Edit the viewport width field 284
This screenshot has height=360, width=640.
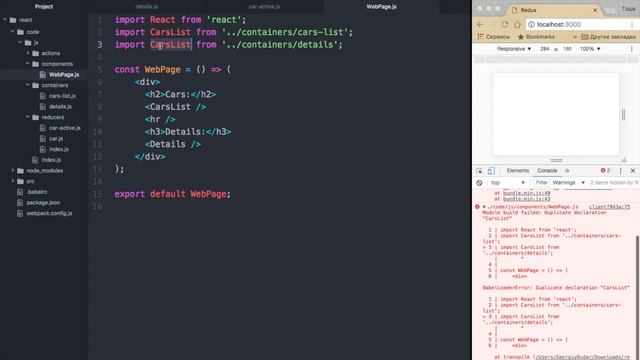pyautogui.click(x=544, y=49)
